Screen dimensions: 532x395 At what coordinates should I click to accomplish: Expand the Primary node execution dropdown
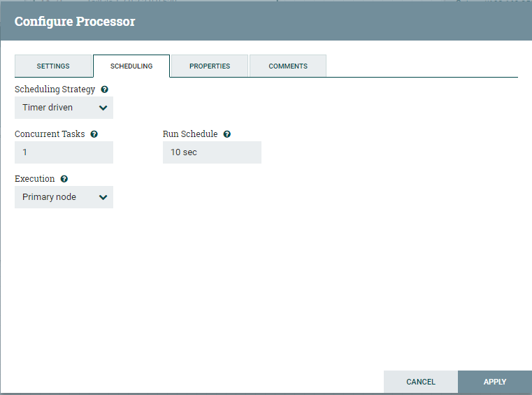point(64,197)
